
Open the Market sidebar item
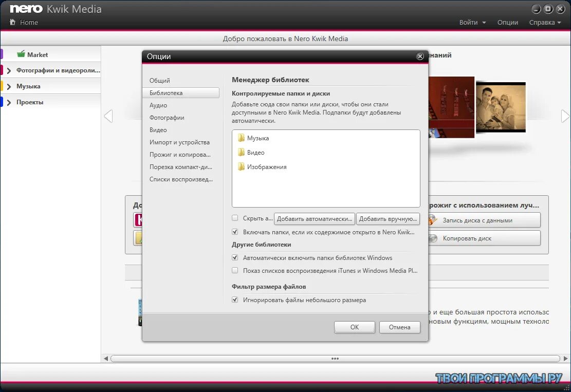pyautogui.click(x=51, y=54)
